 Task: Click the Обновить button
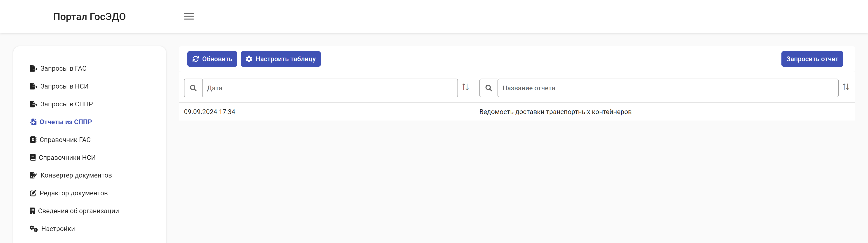pos(212,59)
